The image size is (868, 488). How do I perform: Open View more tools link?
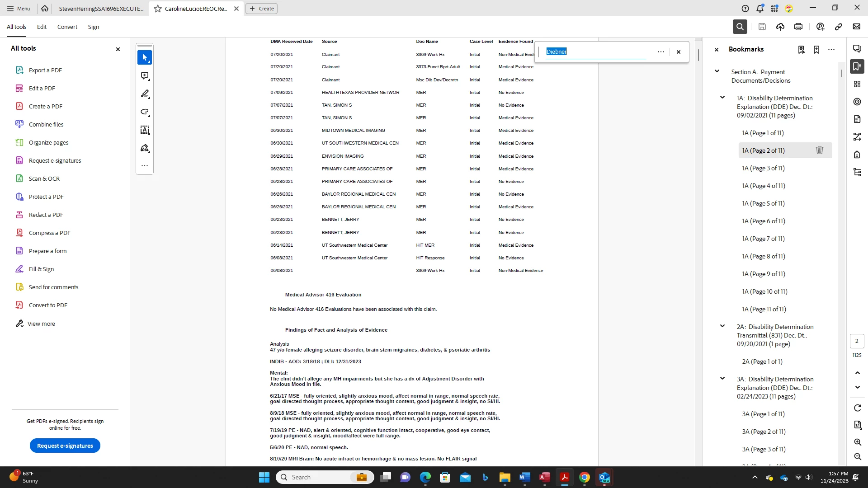41,324
